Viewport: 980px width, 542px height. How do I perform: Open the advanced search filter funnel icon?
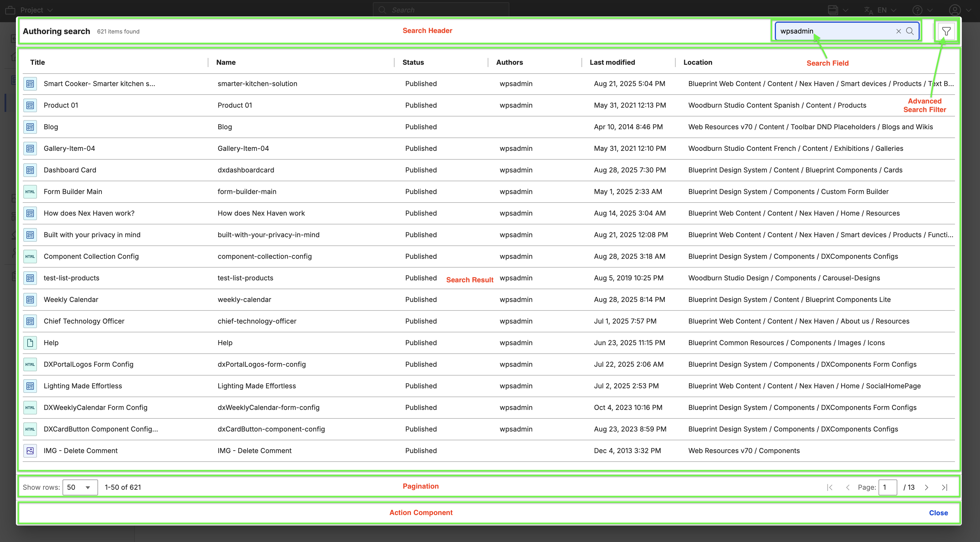pos(946,31)
